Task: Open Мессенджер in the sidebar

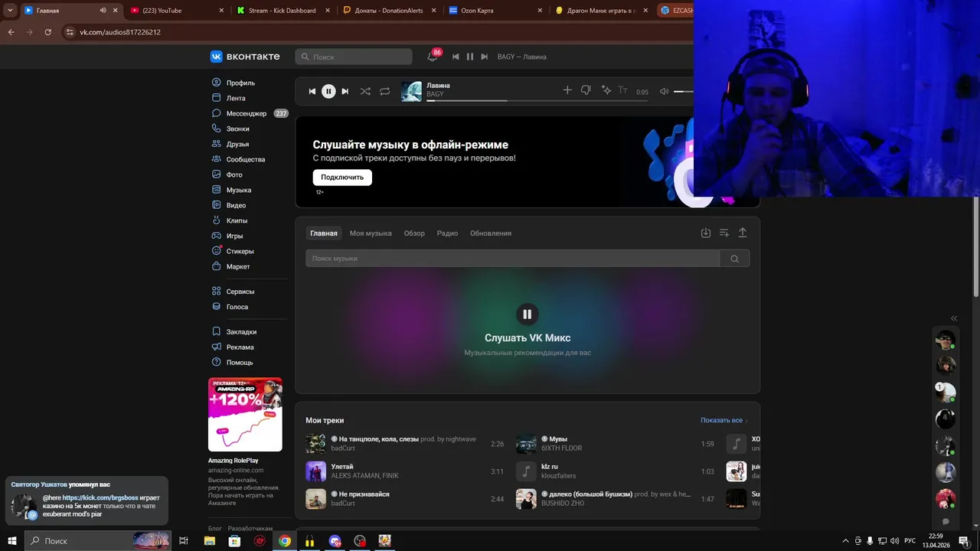Action: 247,113
